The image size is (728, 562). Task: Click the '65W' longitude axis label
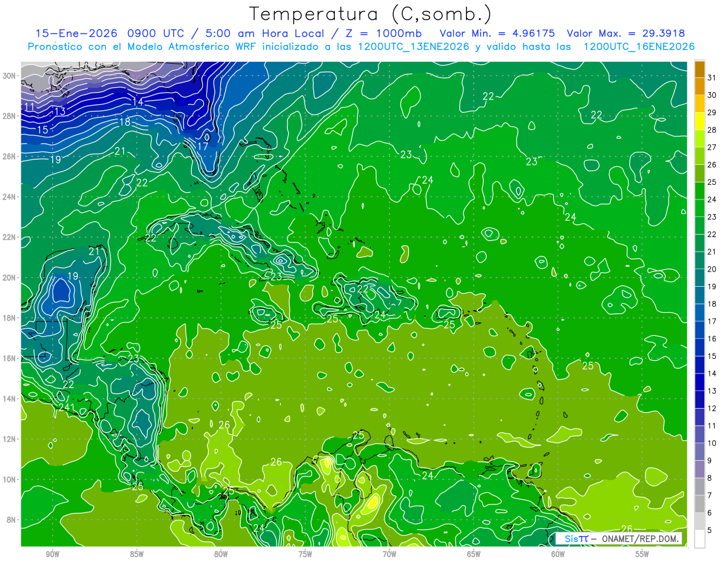click(474, 554)
